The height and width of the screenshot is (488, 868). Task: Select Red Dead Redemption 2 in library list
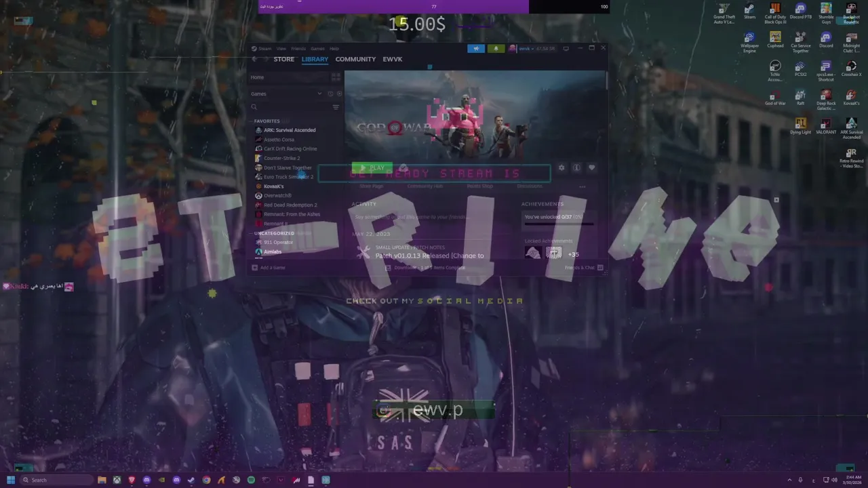tap(285, 205)
